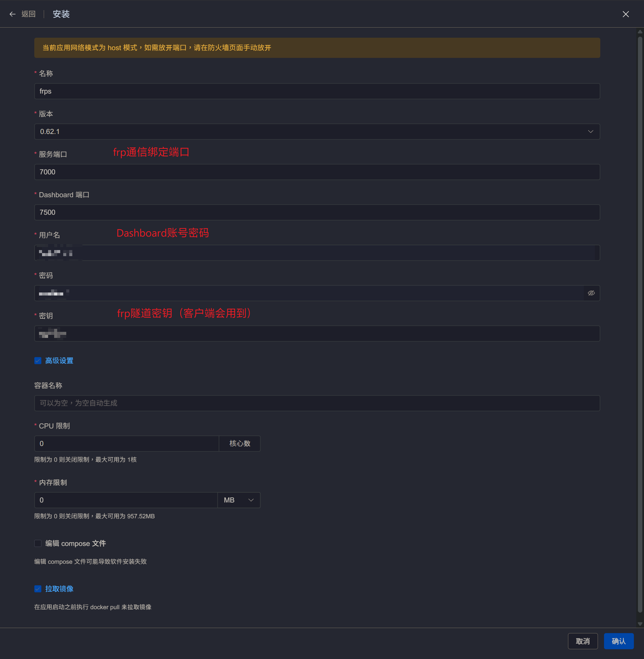Toggle password visibility eye icon
644x659 pixels.
pyautogui.click(x=591, y=293)
